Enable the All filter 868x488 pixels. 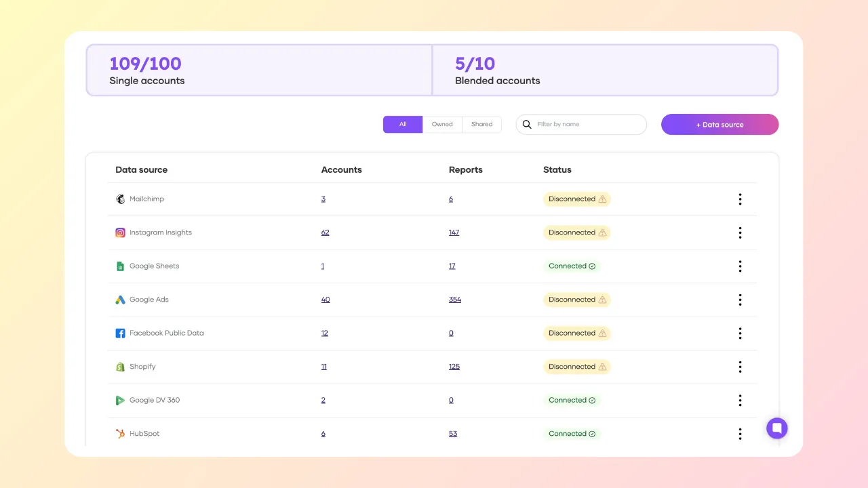[x=403, y=124]
